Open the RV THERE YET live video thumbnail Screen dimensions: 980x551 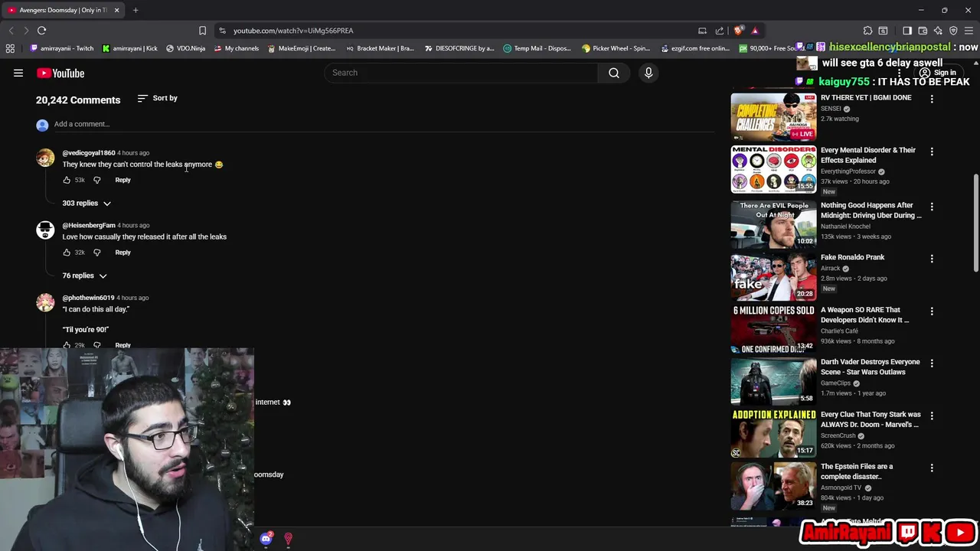(x=773, y=117)
